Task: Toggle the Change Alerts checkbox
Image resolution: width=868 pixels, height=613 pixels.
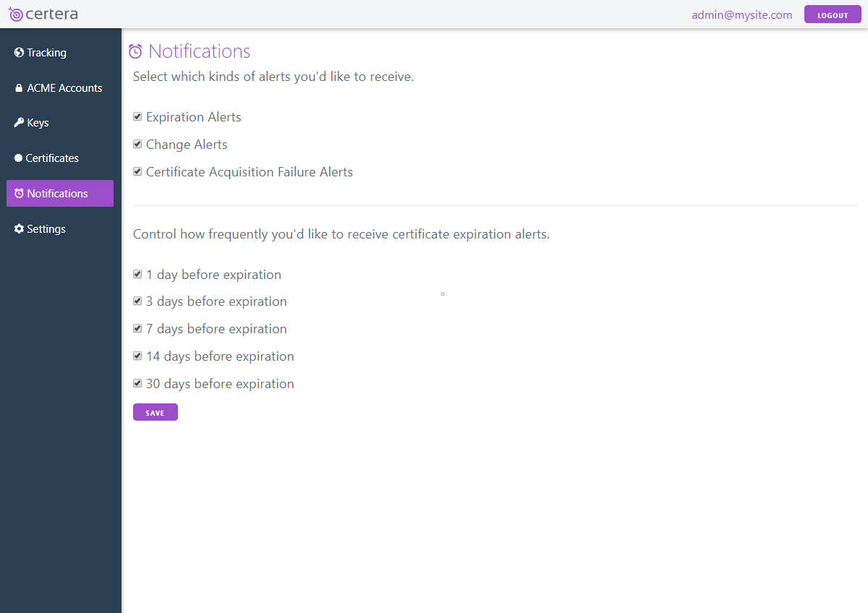Action: [x=137, y=144]
